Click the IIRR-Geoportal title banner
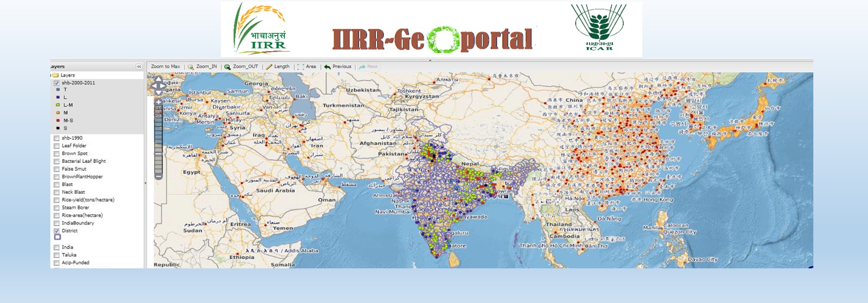This screenshot has width=868, height=303. pos(432,39)
